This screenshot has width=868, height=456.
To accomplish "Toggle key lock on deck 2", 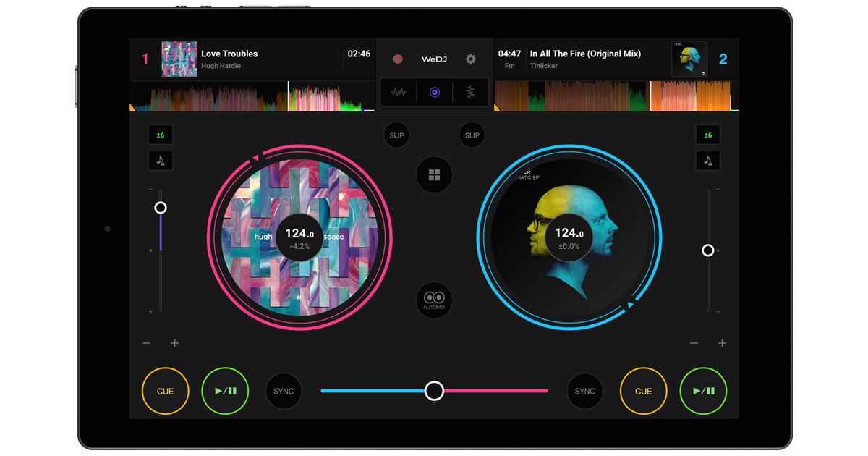I will (708, 160).
